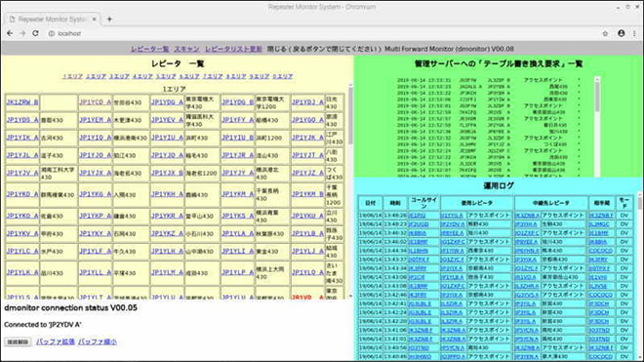Connect to repeater JP1YDS A

(x=22, y=120)
